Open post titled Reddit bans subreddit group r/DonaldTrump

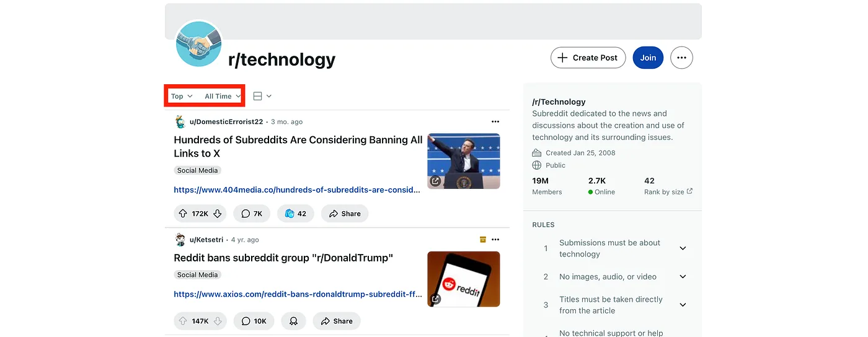283,258
